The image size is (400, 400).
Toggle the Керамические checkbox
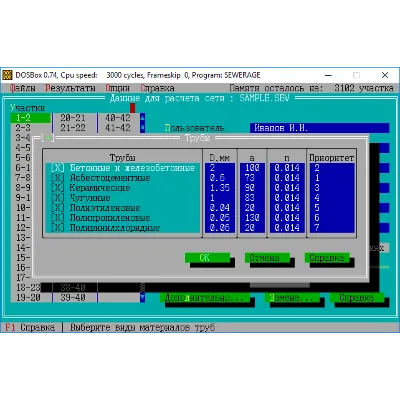click(58, 188)
